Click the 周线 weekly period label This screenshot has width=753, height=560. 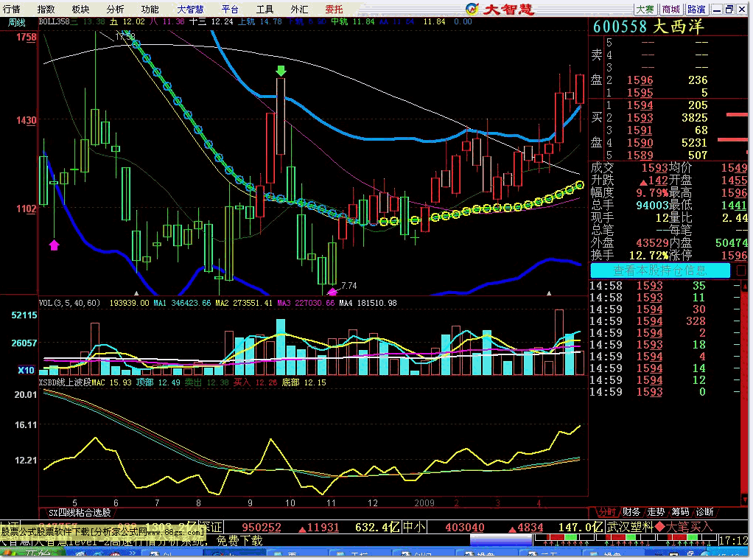[x=17, y=22]
